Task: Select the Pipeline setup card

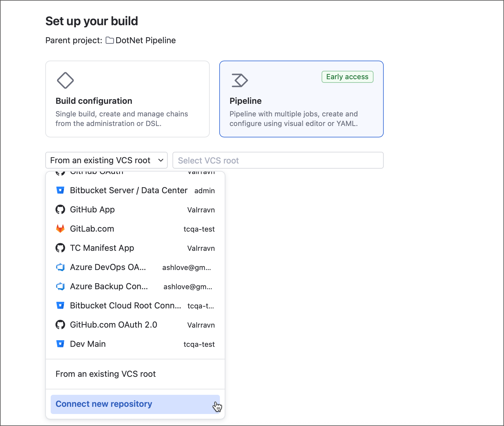Action: click(x=301, y=99)
